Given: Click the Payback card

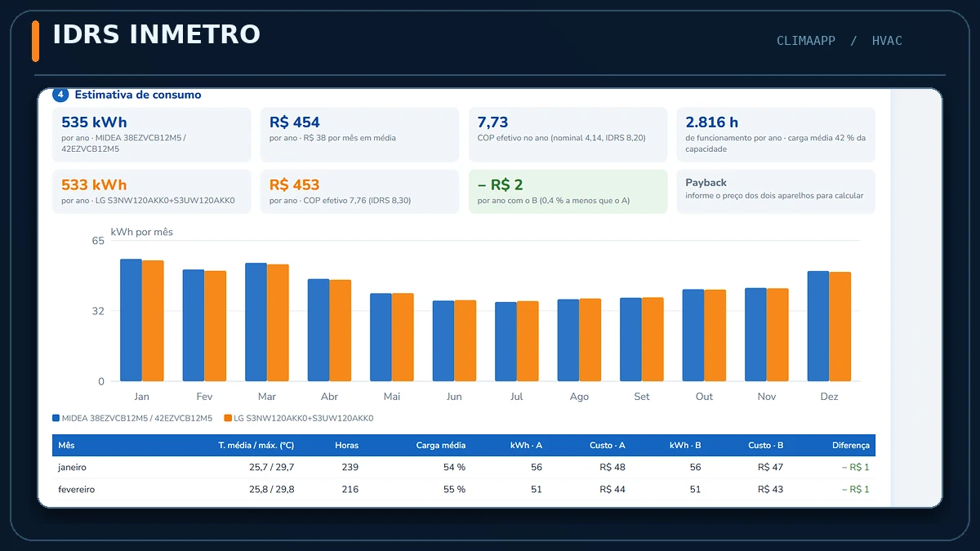Looking at the screenshot, I should 776,192.
